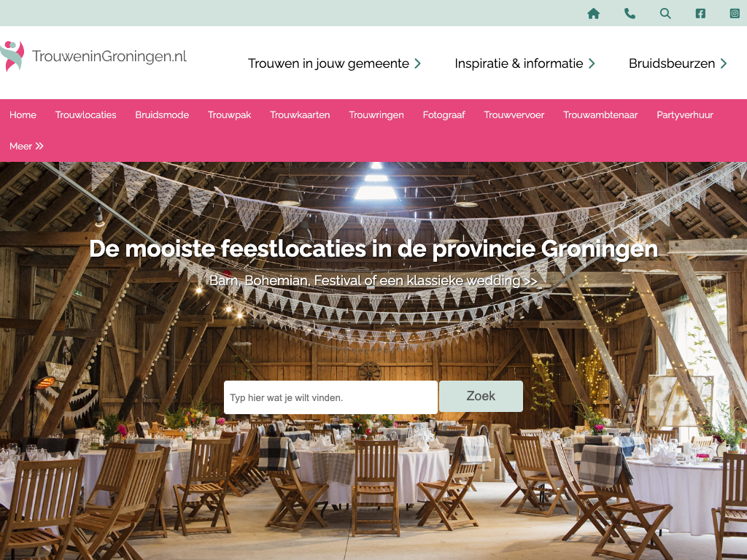Expand Inspiratie & informatie menu
Screen dimensions: 747x560
[525, 63]
